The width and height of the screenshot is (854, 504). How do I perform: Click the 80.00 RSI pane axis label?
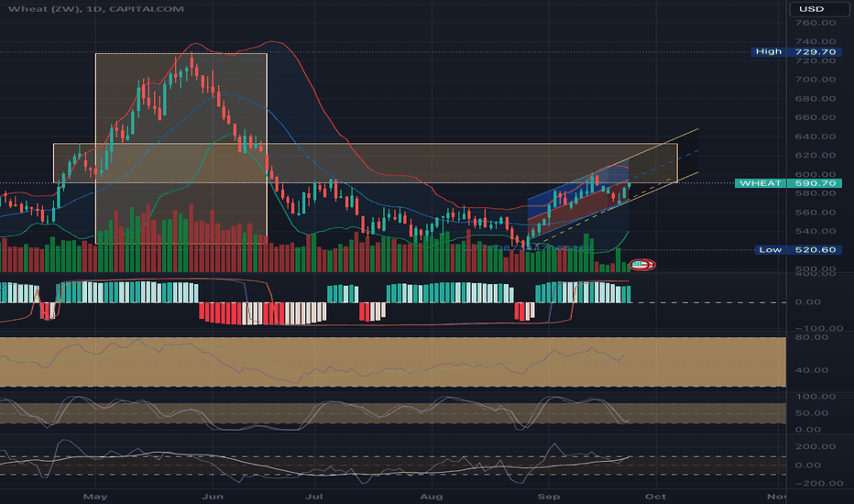point(812,337)
